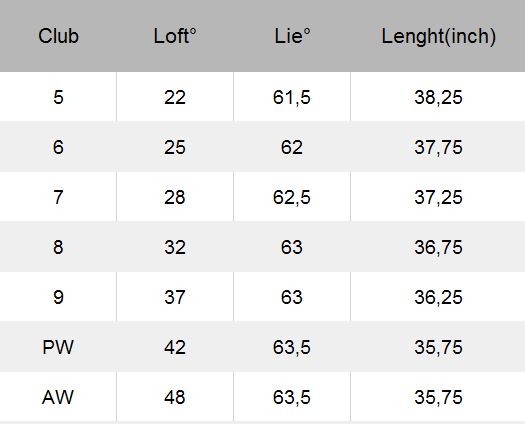Select lie value 61,5
The height and width of the screenshot is (424, 525).
[x=292, y=97]
